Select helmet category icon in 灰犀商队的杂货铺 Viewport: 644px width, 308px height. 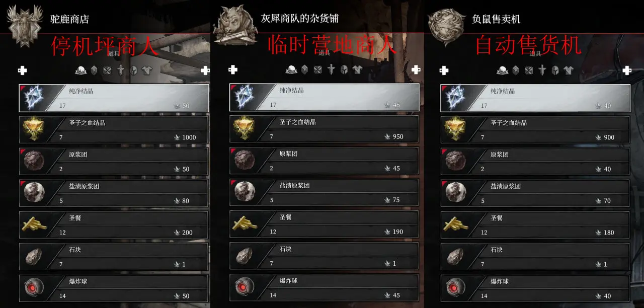click(344, 69)
